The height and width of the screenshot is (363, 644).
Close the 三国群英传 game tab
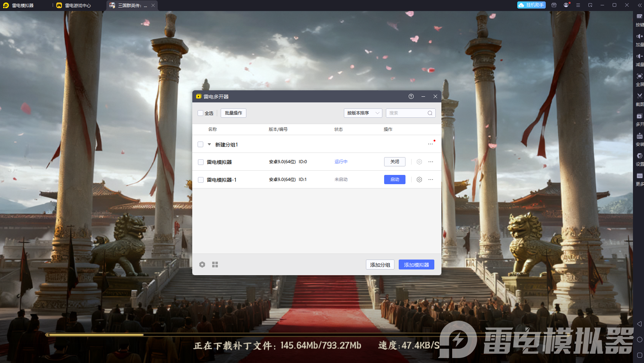(x=153, y=5)
